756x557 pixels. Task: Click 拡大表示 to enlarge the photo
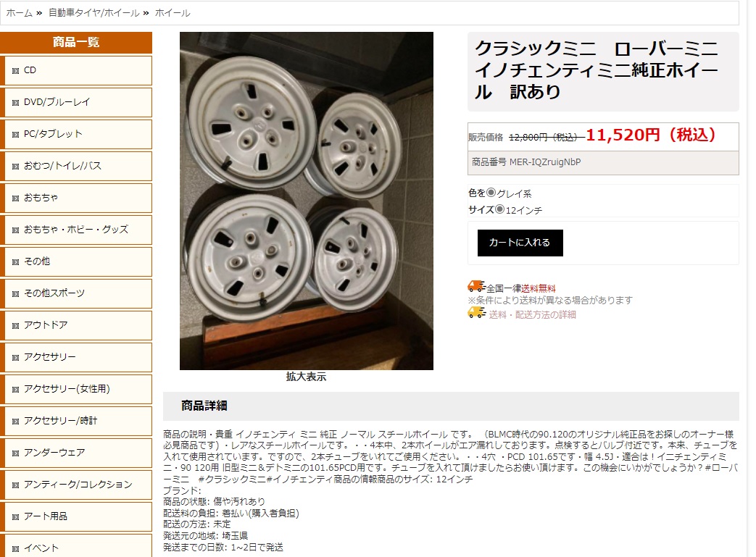[306, 377]
